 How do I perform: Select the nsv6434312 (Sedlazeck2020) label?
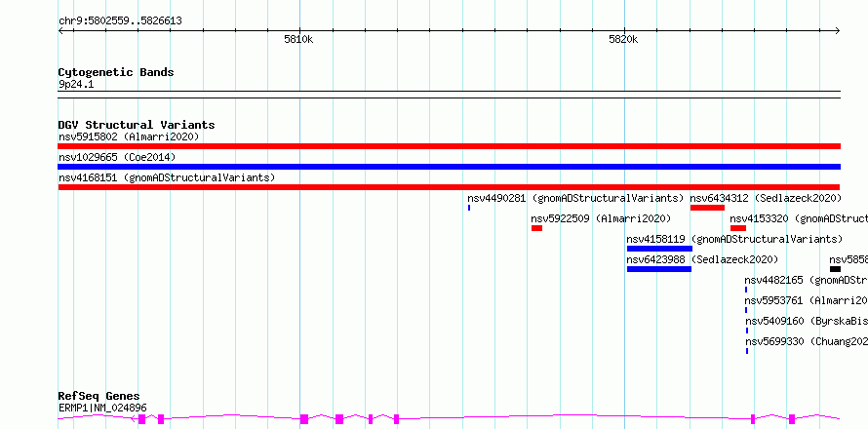[766, 198]
